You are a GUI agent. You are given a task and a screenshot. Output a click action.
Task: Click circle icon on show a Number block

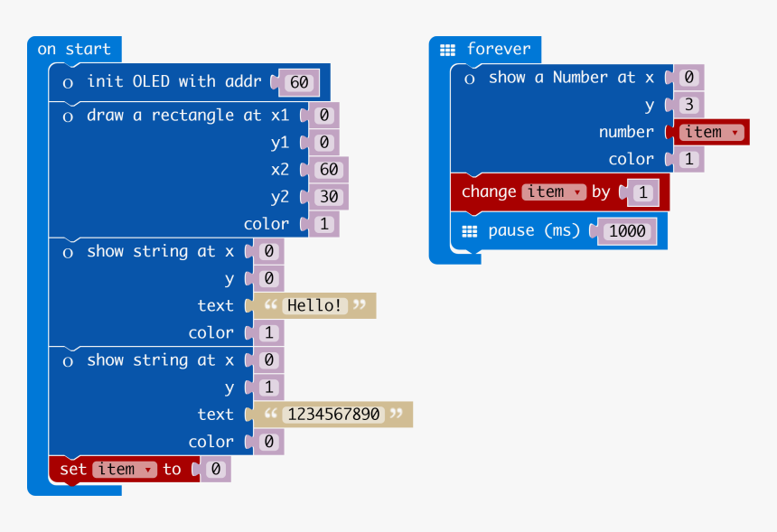[x=469, y=79]
